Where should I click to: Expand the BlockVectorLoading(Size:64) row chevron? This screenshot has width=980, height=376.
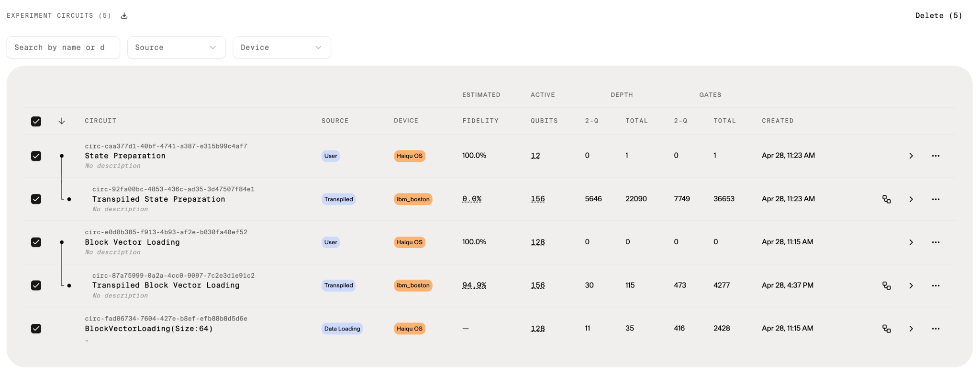click(911, 329)
